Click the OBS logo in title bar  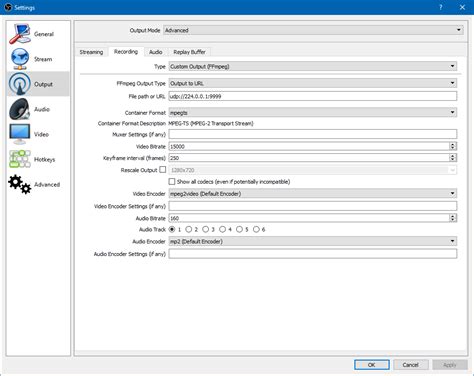pos(8,7)
